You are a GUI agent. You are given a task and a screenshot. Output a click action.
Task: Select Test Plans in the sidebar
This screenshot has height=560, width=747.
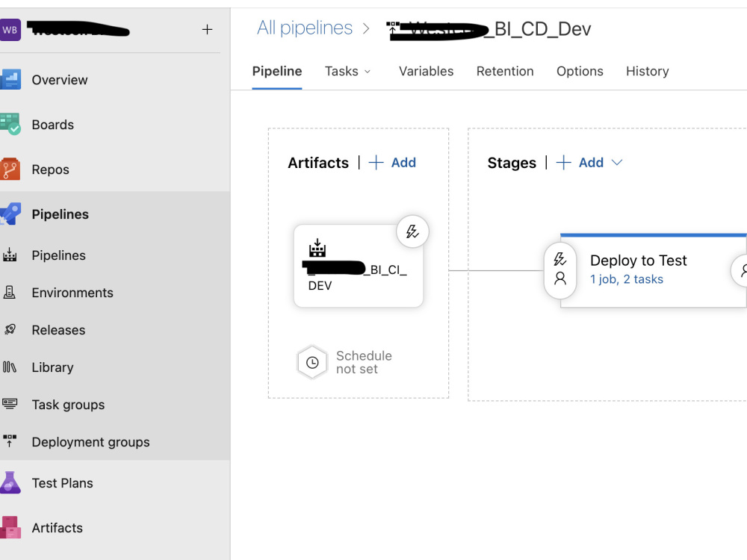(x=63, y=483)
